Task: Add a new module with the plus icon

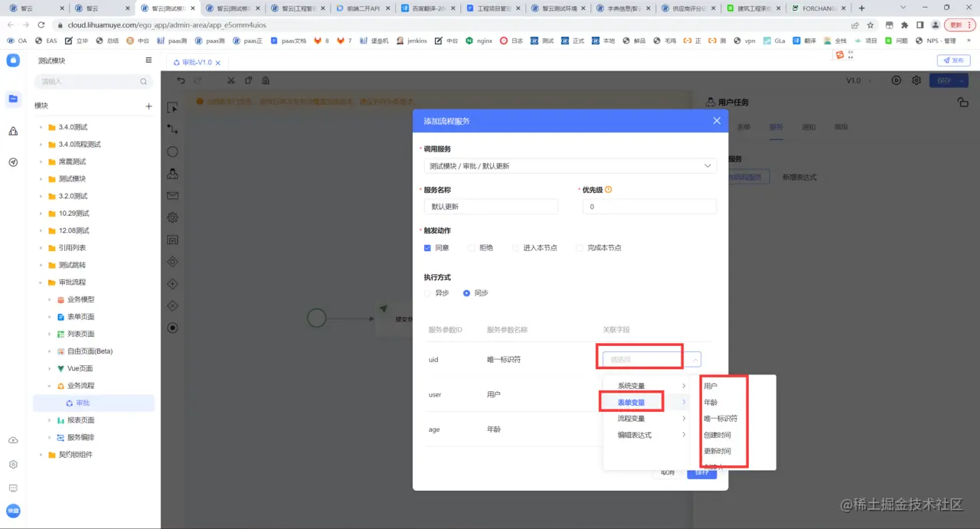Action: point(149,106)
